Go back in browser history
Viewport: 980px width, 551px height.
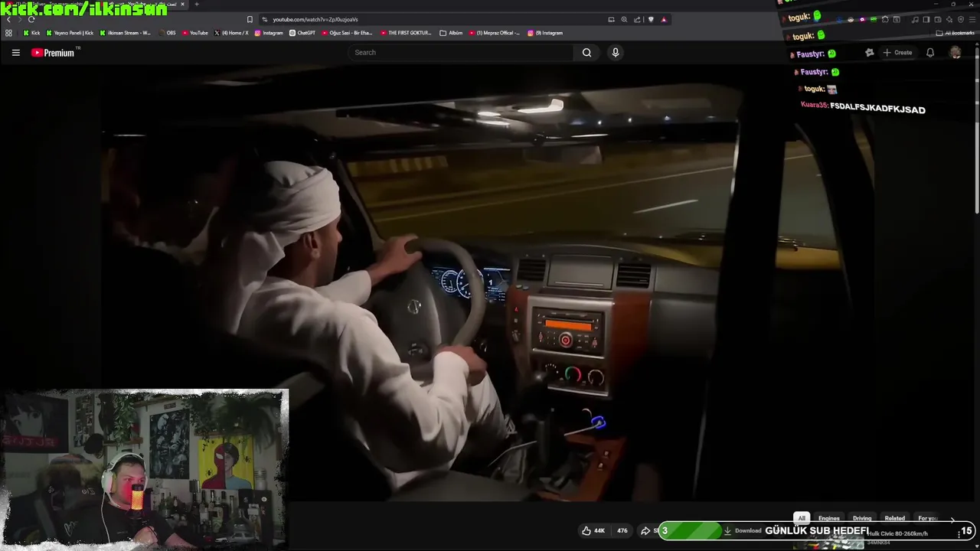8,19
